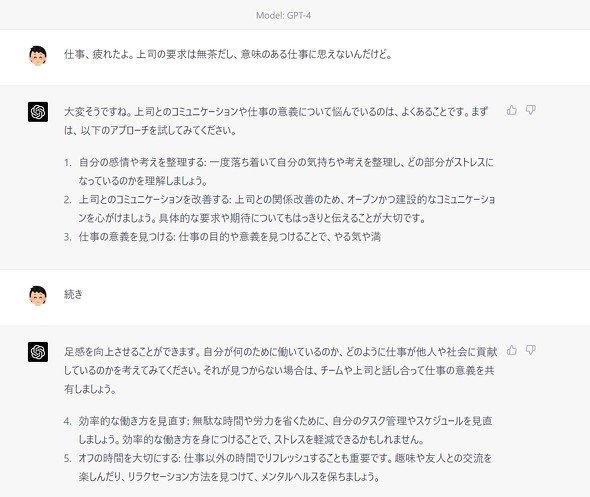Click the line starting ンを心がけましょう

(x=252, y=218)
